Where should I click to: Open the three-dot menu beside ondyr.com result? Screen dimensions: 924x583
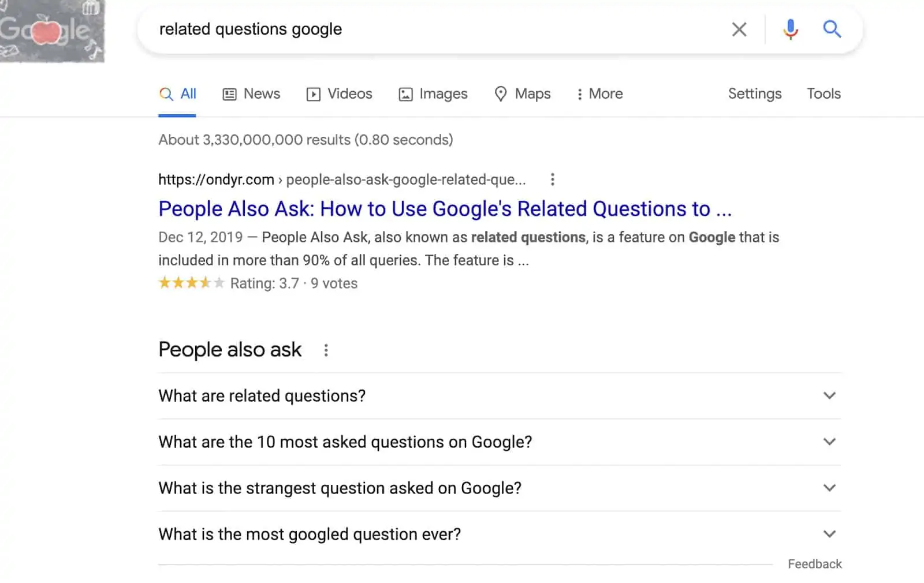pos(553,180)
